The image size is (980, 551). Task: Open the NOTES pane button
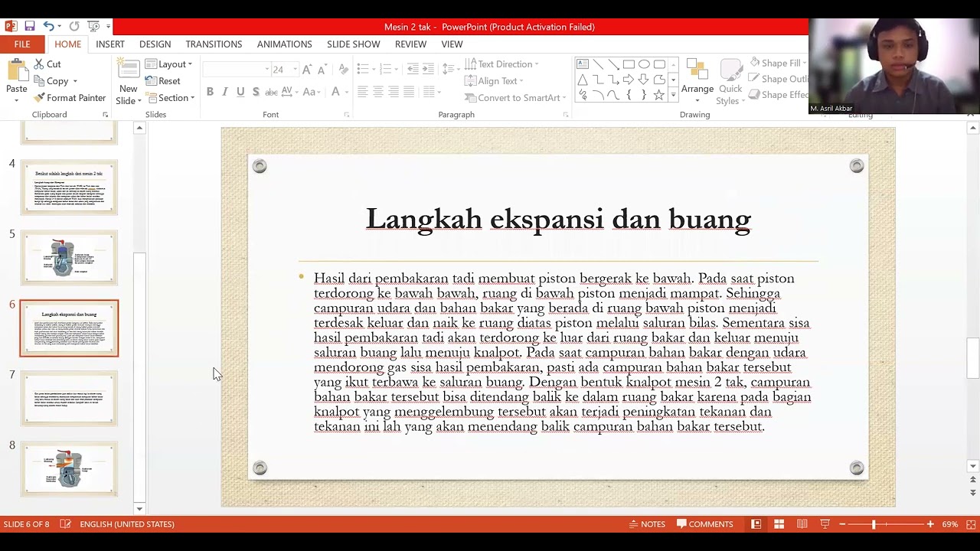(647, 524)
